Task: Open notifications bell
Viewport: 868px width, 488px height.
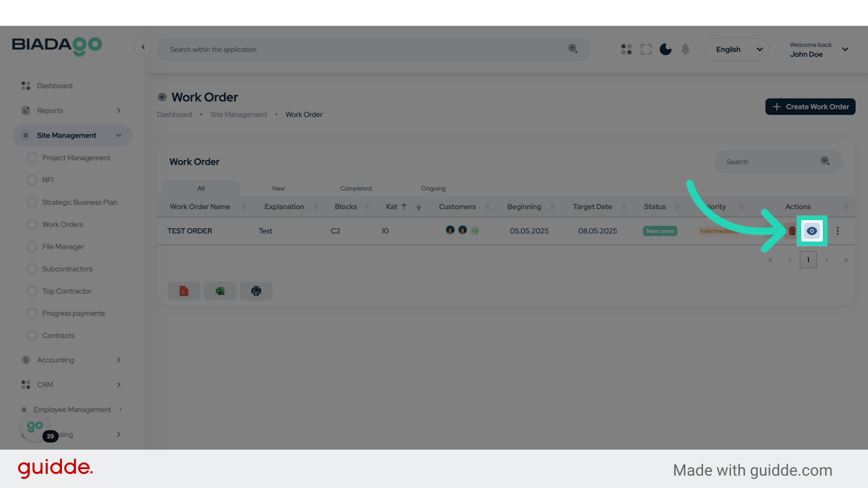Action: pyautogui.click(x=685, y=49)
